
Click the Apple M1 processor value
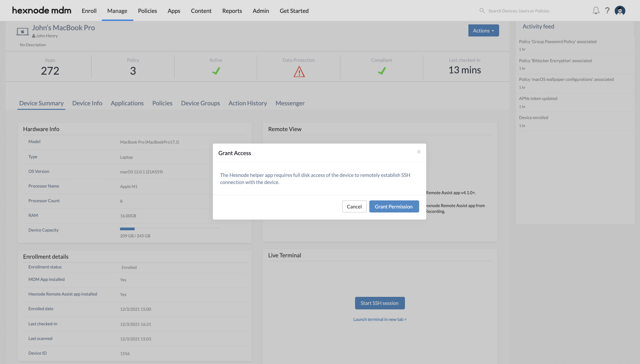coord(129,186)
